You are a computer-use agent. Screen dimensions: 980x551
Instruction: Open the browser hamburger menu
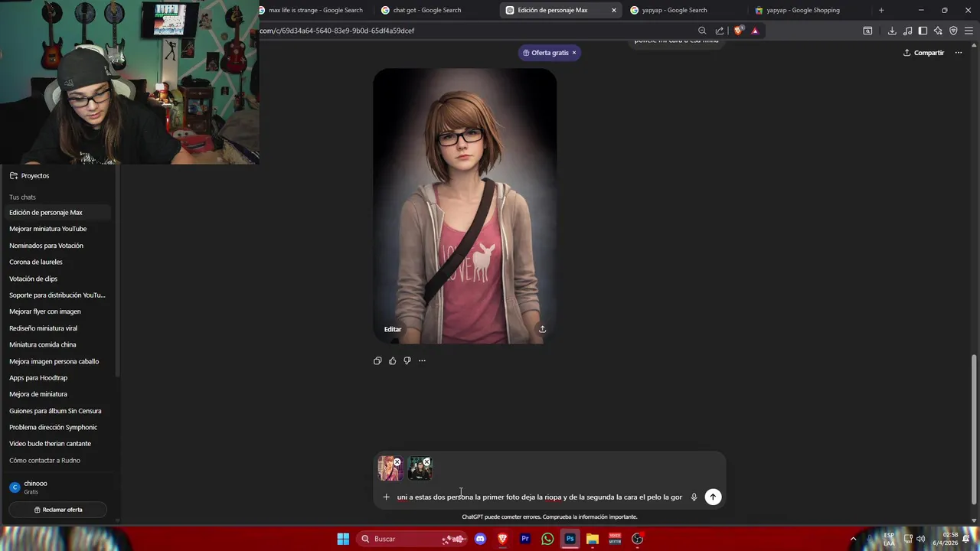(969, 31)
